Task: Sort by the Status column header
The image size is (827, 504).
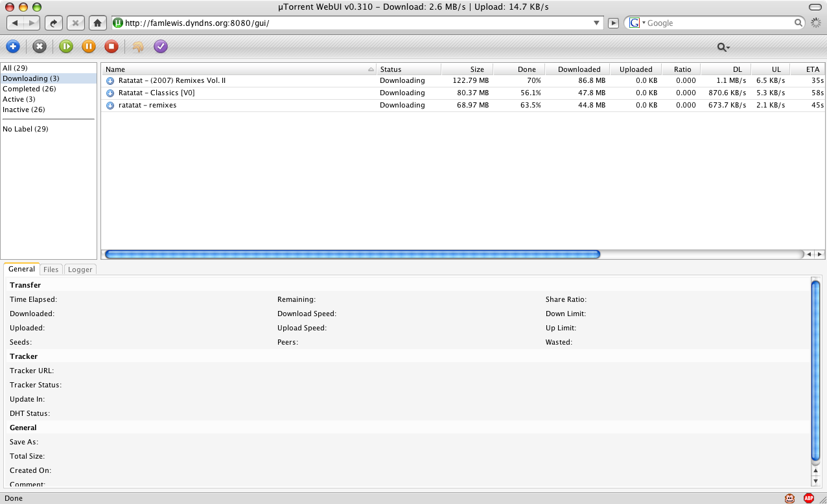Action: tap(409, 69)
